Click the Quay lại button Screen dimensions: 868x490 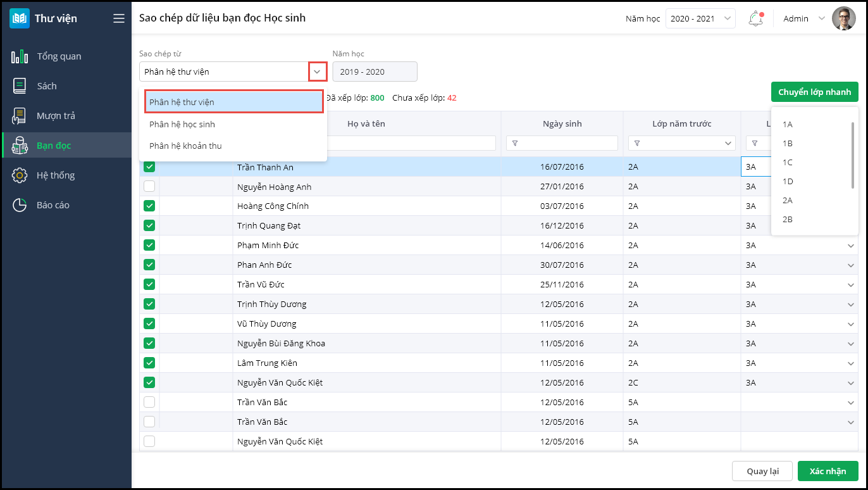click(762, 471)
